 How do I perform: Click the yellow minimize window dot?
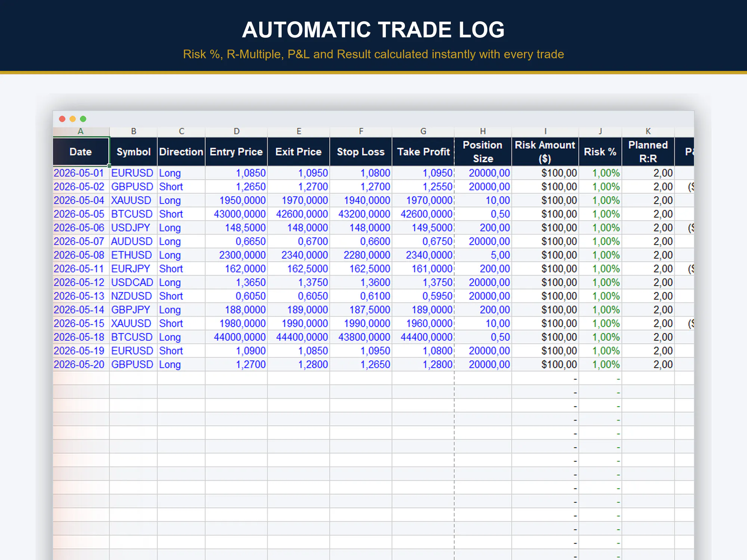73,119
